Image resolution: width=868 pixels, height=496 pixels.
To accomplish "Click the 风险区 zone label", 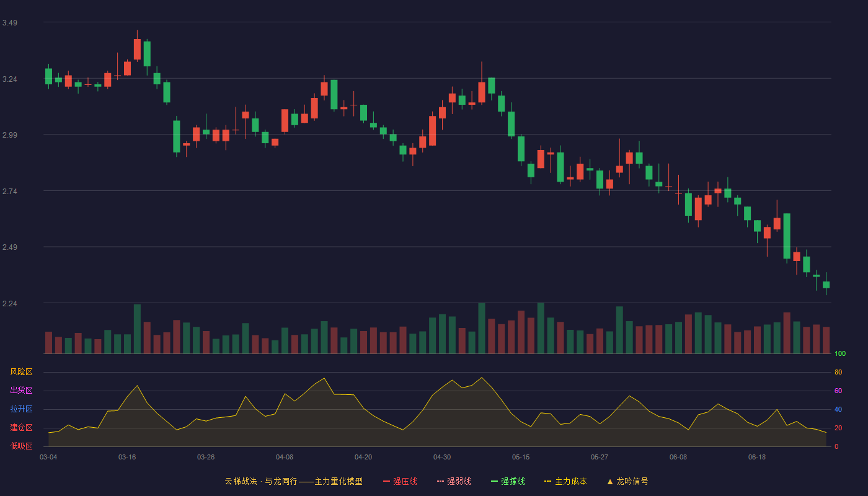I will click(21, 372).
